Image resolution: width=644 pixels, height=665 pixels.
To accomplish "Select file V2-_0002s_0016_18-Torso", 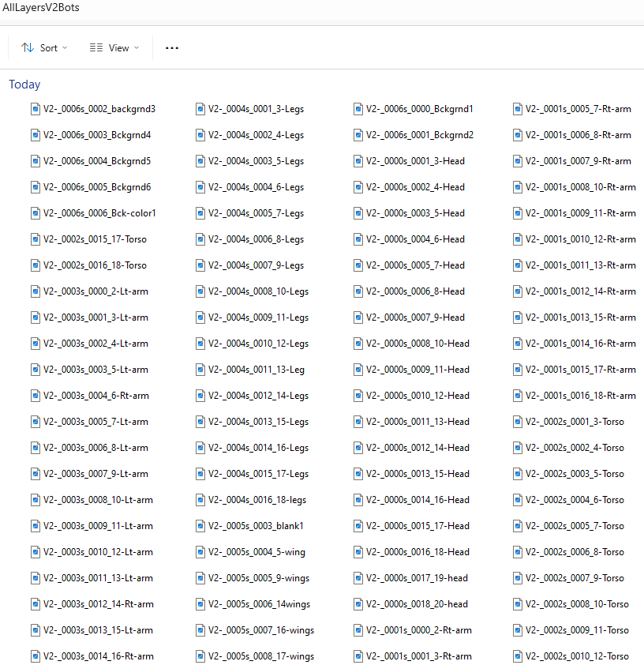I will pos(88,265).
